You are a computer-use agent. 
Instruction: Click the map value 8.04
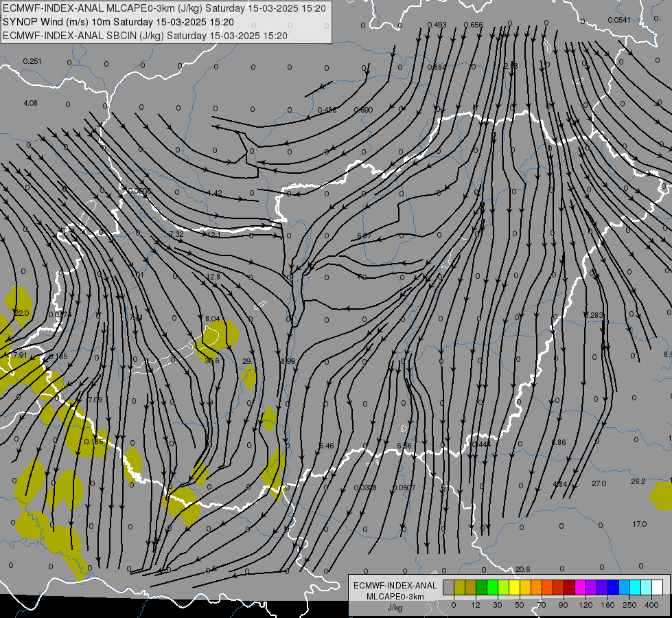pyautogui.click(x=213, y=319)
